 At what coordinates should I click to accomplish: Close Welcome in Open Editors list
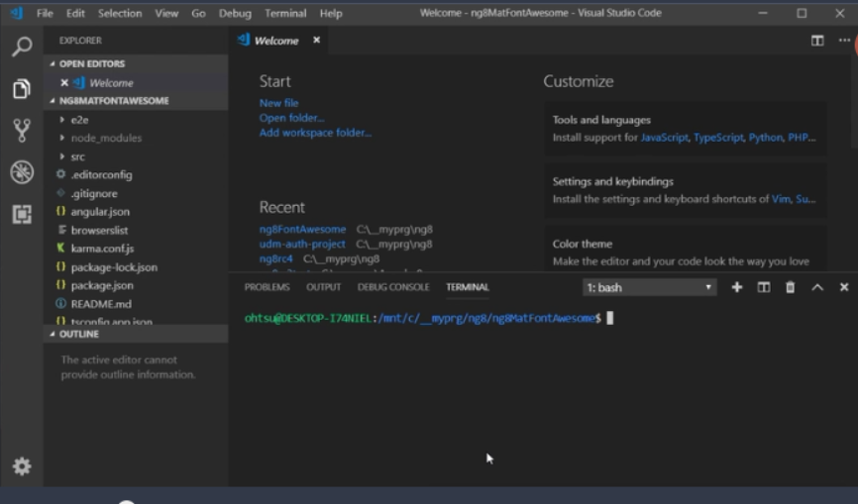tap(64, 82)
